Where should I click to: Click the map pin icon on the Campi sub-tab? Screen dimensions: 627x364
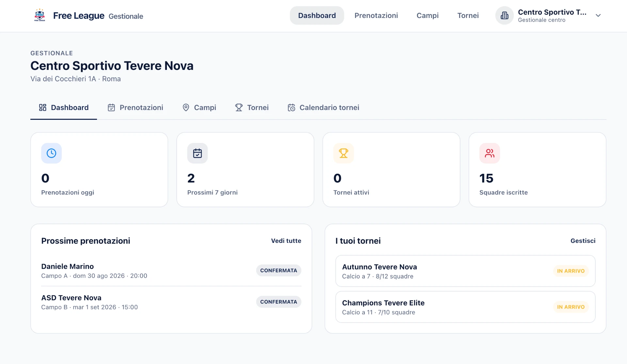pos(186,107)
